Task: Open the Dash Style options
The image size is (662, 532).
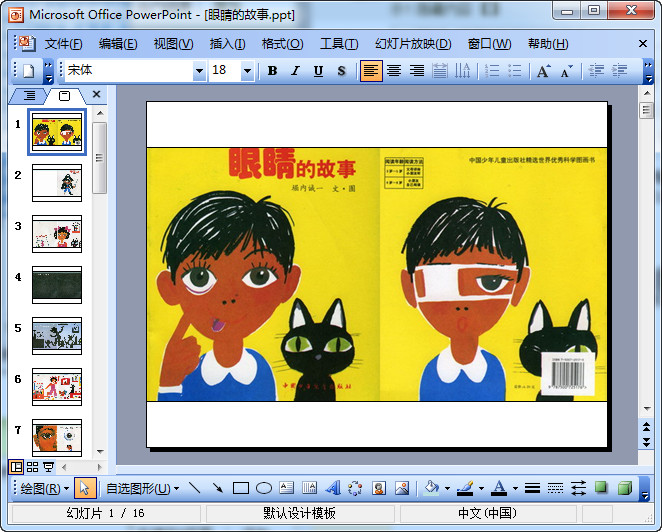Action: click(555, 489)
